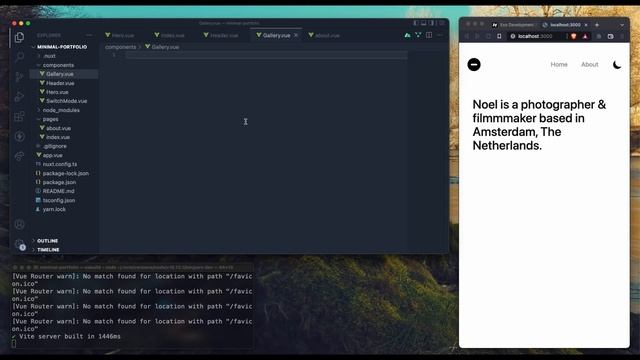Click the Brave shield icon in browser
The width and height of the screenshot is (640, 360).
(x=573, y=36)
